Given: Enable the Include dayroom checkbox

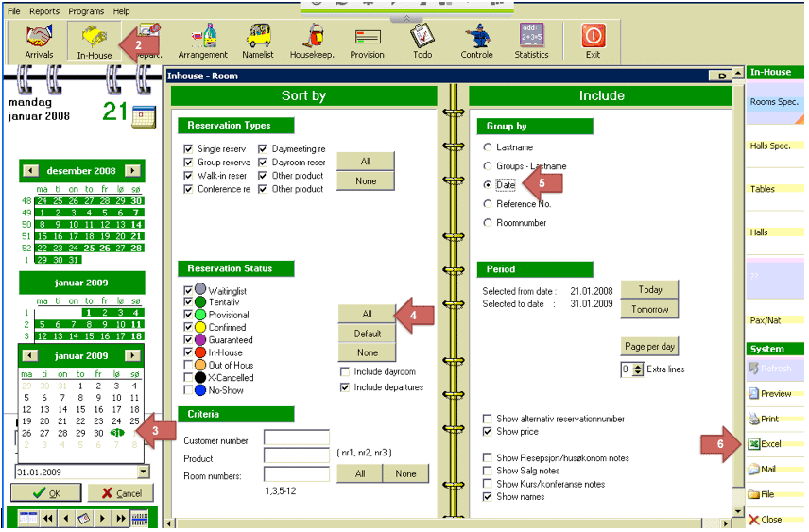Looking at the screenshot, I should pos(345,372).
